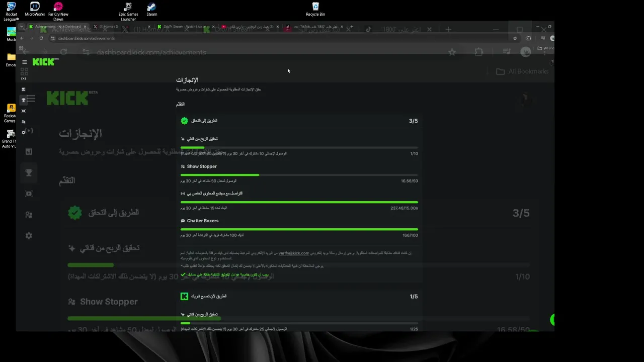The height and width of the screenshot is (362, 644).
Task: Switch to the YouTube browser tab
Action: pyautogui.click(x=250, y=27)
